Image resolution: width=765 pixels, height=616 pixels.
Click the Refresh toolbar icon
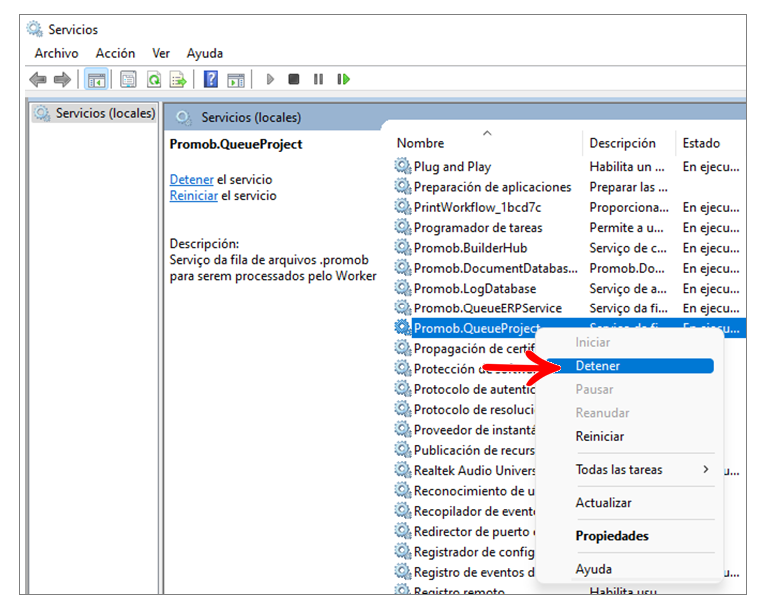(154, 79)
